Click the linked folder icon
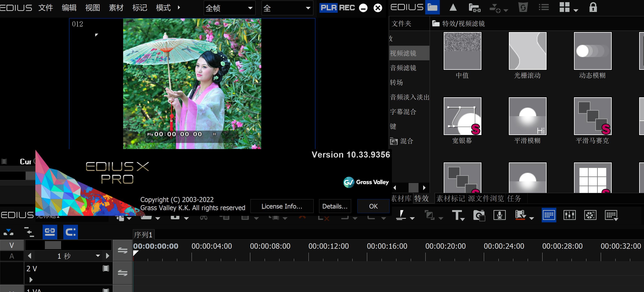Image resolution: width=644 pixels, height=292 pixels. 475,8
